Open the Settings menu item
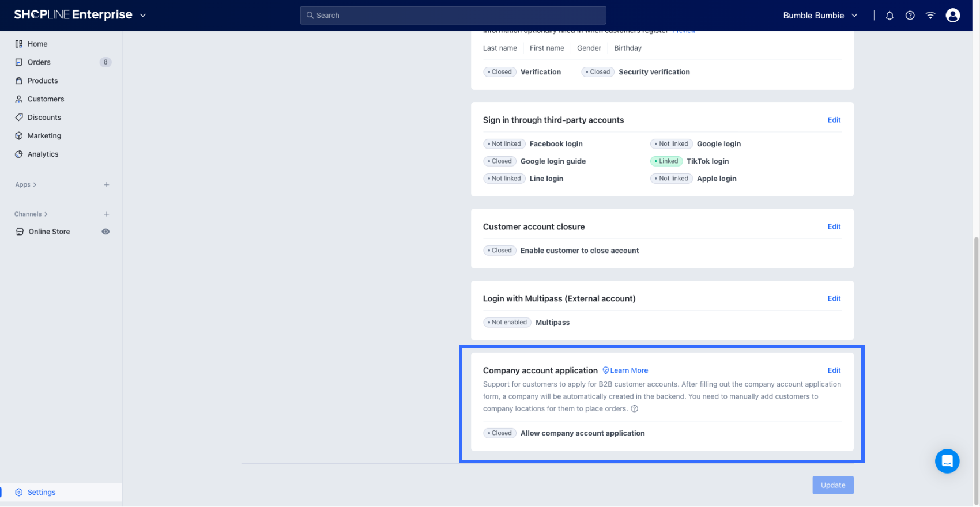This screenshot has width=980, height=507. click(42, 493)
